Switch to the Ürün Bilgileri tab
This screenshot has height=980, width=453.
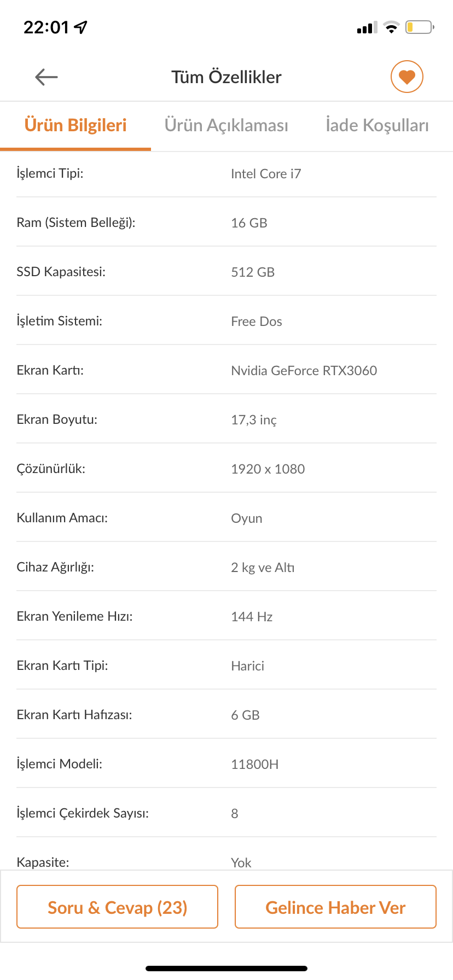(75, 125)
